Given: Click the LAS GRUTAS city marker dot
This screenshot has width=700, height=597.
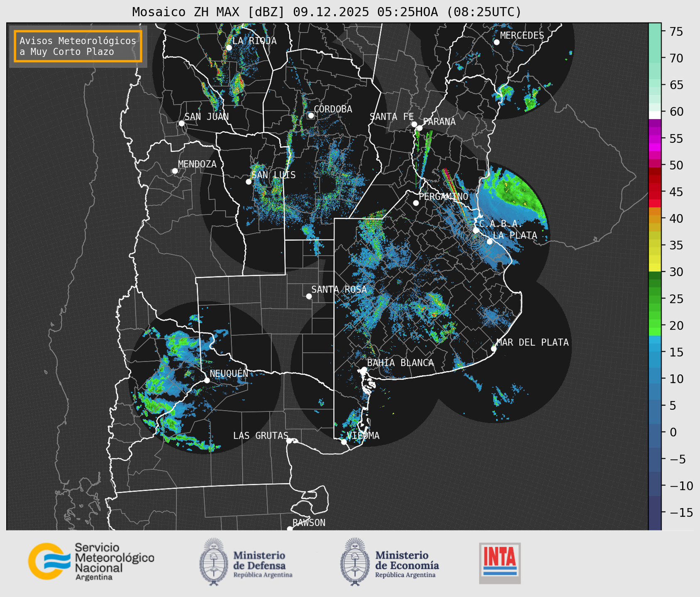Looking at the screenshot, I should point(289,440).
